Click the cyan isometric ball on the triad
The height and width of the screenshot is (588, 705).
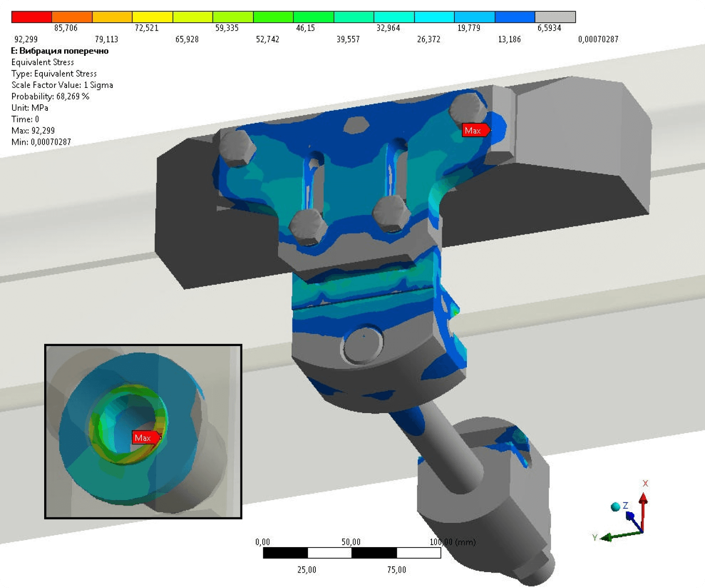tap(615, 507)
